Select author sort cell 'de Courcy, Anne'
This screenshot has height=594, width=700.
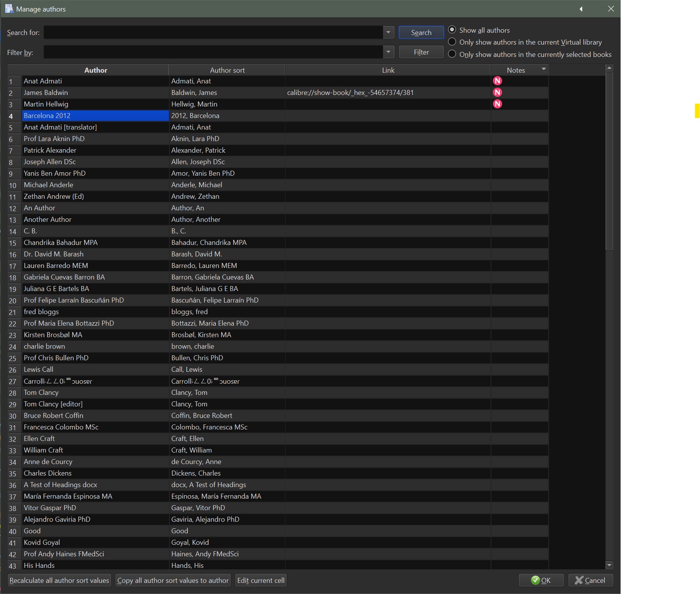(x=227, y=461)
